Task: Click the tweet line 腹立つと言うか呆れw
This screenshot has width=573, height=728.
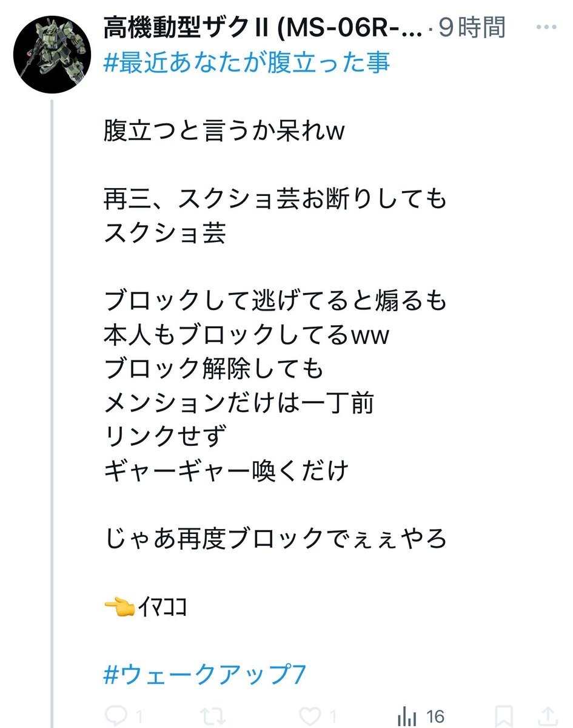Action: [x=224, y=131]
